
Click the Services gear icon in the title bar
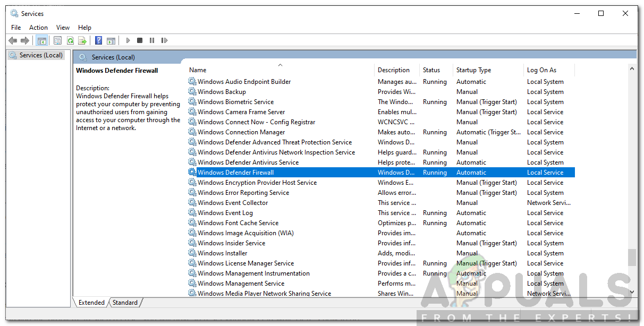pos(14,13)
